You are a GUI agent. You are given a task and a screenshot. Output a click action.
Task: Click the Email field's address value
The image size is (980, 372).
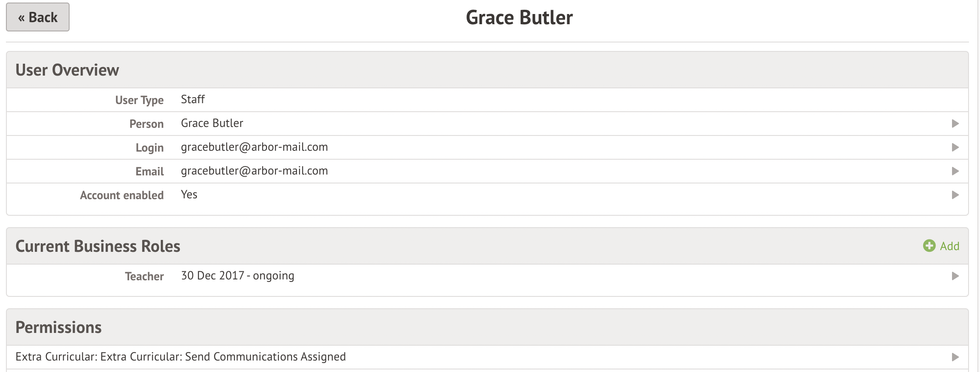click(254, 171)
